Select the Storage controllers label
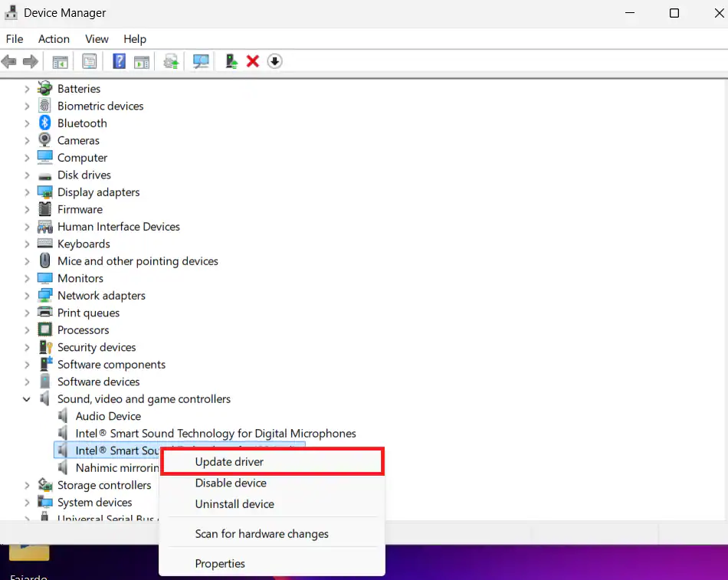Image resolution: width=728 pixels, height=580 pixels. pos(104,485)
